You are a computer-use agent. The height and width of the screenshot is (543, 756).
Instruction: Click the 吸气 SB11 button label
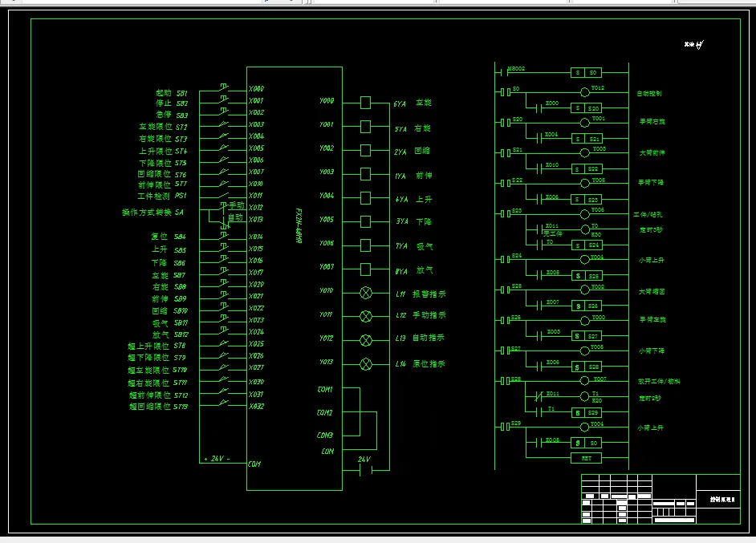(170, 322)
